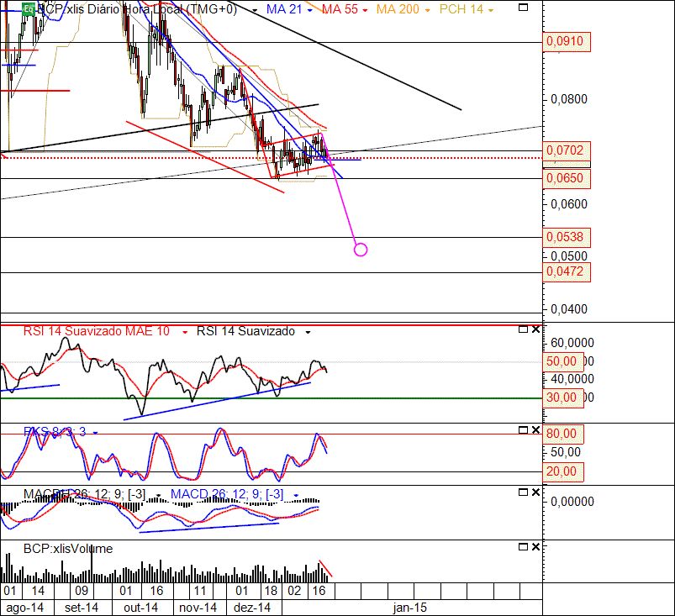Open the MA 21 dropdown arrow

[309, 10]
